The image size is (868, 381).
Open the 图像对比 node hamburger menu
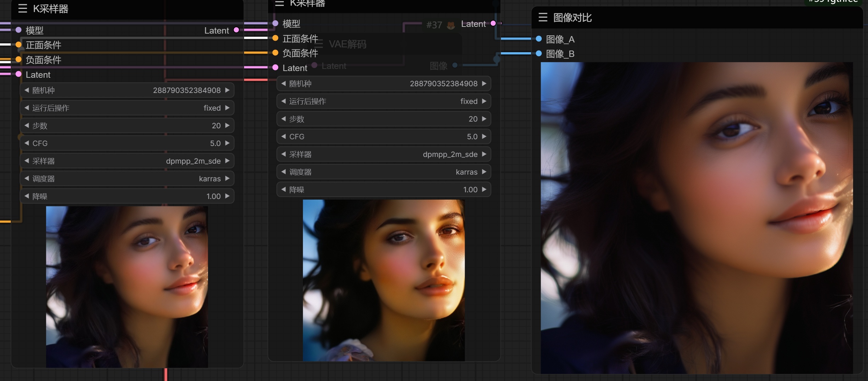[x=543, y=17]
